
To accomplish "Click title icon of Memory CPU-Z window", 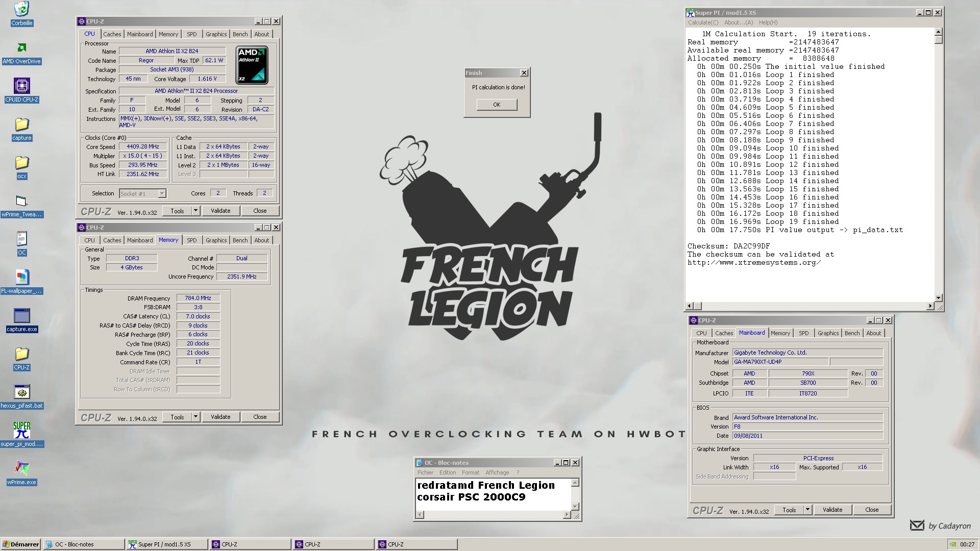I will pos(82,228).
